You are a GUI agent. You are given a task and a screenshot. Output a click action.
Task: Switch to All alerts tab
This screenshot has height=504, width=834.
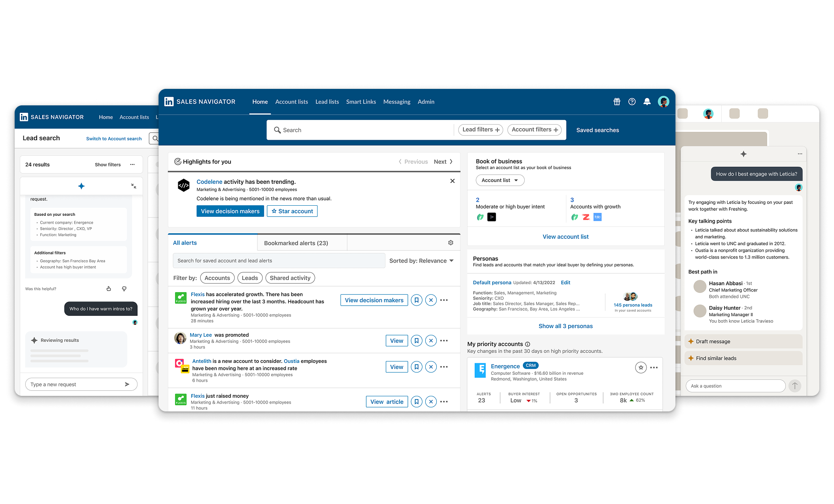[x=213, y=243]
